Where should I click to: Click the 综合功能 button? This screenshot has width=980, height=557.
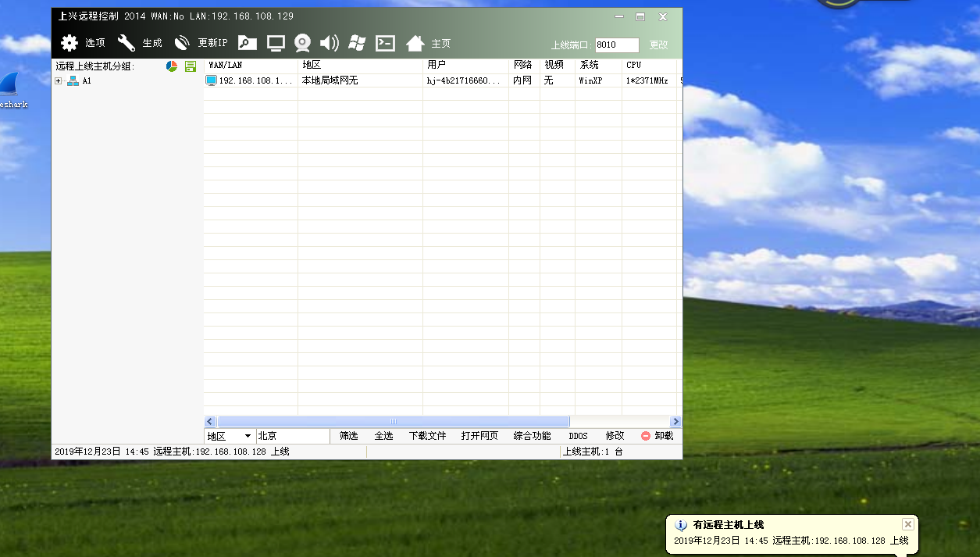point(532,436)
